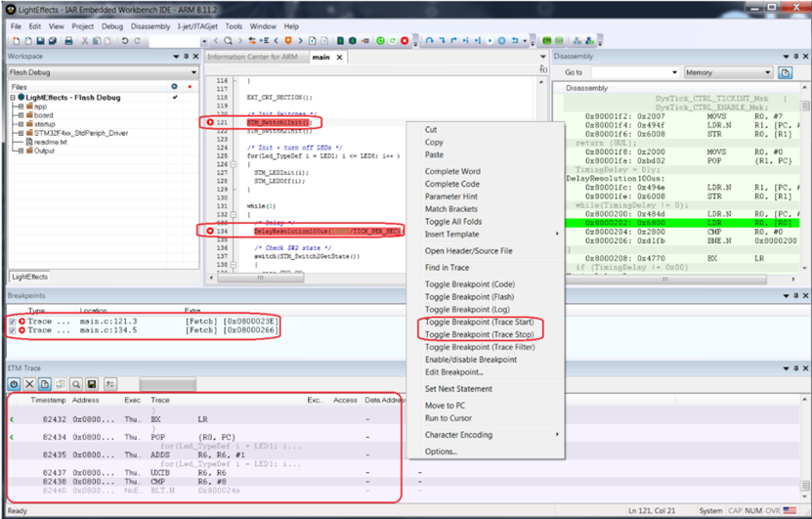This screenshot has height=519, width=812.
Task: Pin the Workspace panel
Action: tap(187, 56)
